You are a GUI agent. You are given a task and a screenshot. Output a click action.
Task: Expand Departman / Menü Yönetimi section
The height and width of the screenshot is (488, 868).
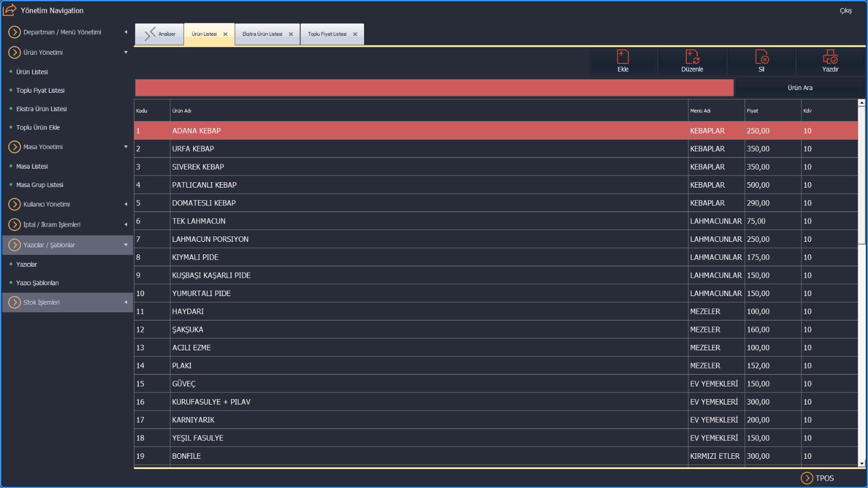click(x=126, y=32)
